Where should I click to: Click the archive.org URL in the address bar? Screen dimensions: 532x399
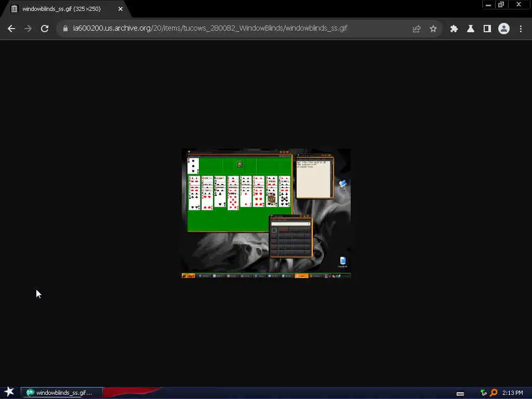(210, 28)
